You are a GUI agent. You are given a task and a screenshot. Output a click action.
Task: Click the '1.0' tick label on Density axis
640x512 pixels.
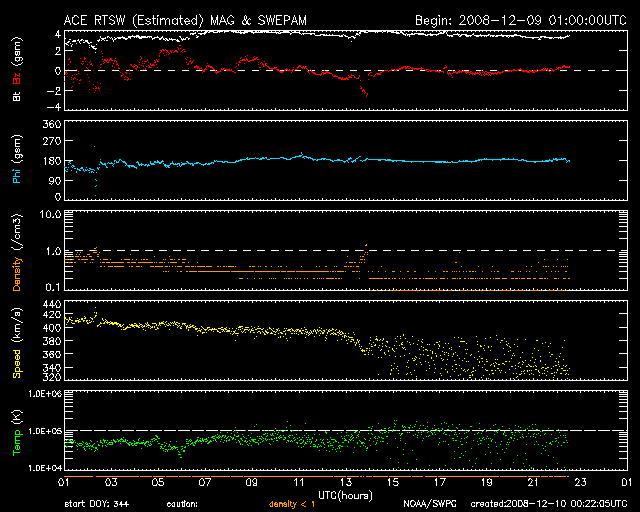click(53, 251)
